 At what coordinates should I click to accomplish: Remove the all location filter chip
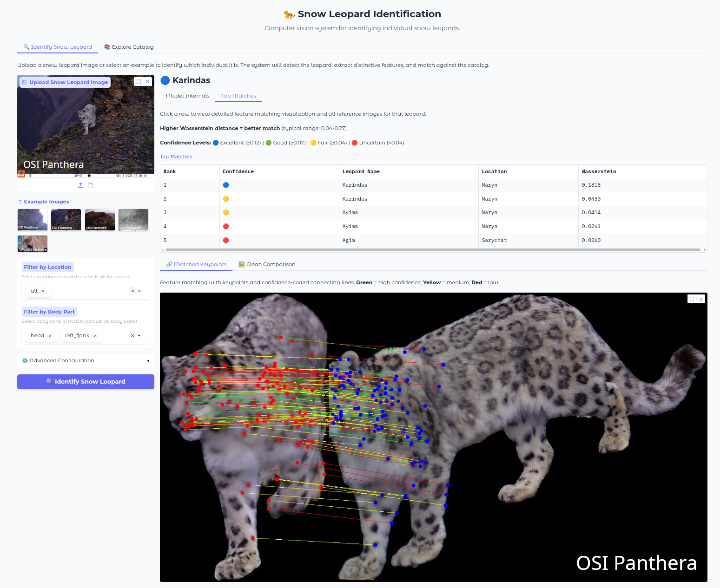44,291
